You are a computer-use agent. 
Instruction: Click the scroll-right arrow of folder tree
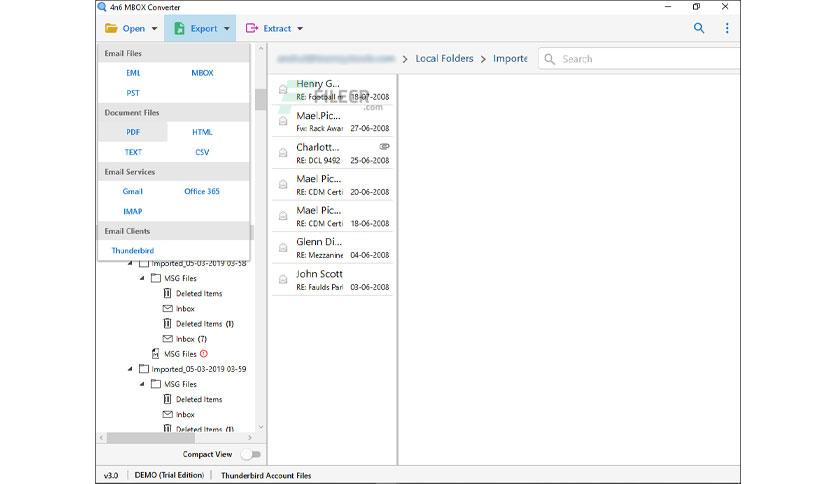pyautogui.click(x=250, y=438)
